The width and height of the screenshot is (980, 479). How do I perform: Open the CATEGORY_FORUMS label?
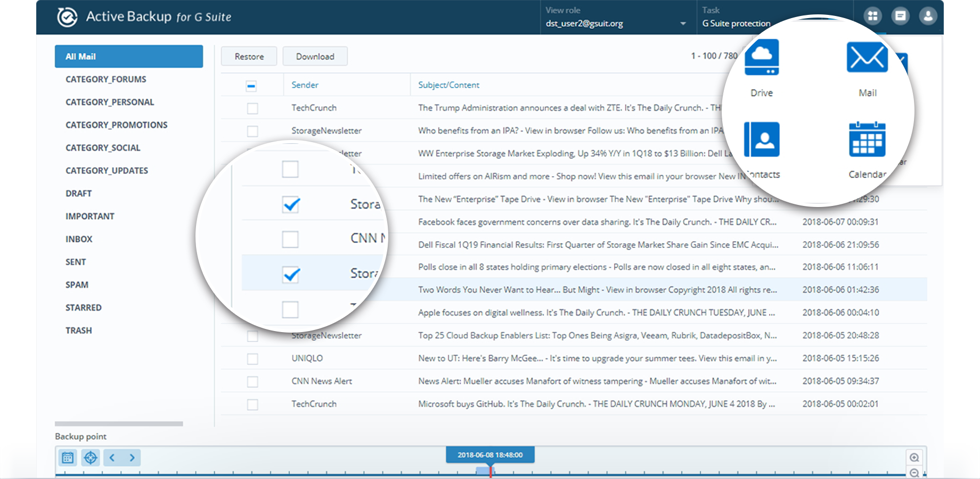tap(105, 79)
